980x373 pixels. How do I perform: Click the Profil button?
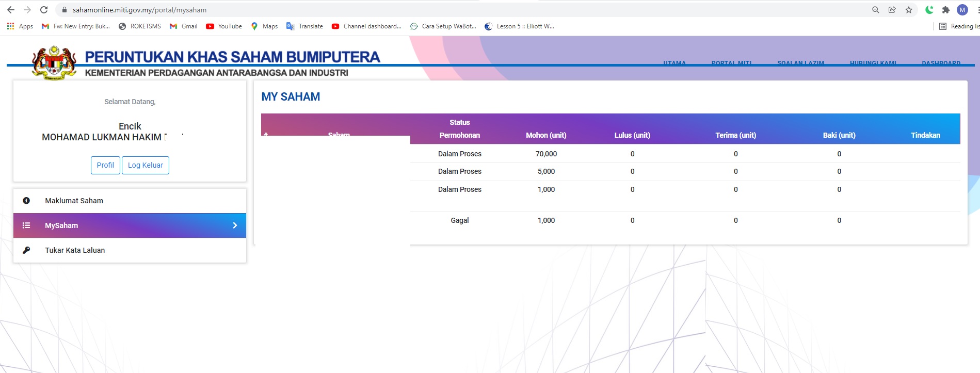pyautogui.click(x=105, y=165)
